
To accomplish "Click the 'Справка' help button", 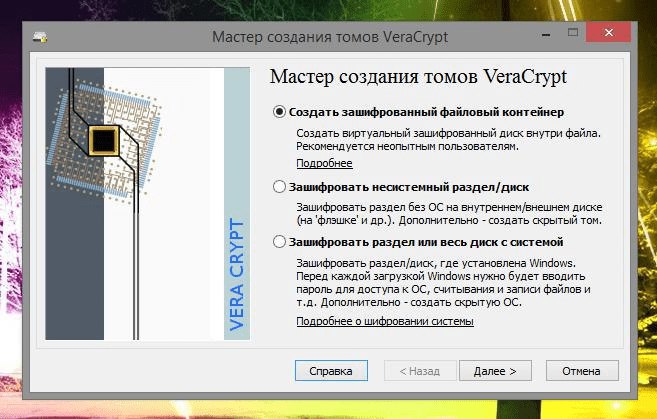I will tap(331, 371).
